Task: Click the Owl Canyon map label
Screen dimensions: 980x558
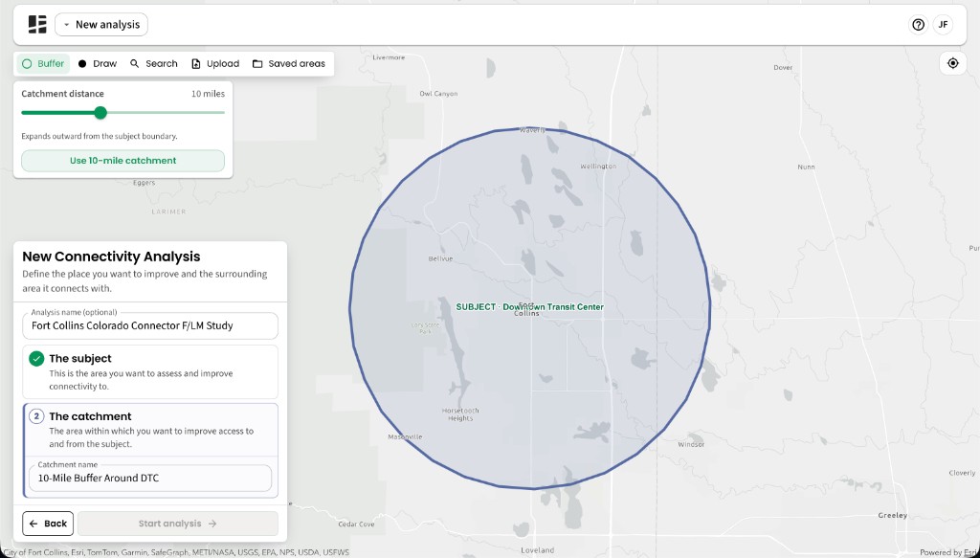Action: 438,94
